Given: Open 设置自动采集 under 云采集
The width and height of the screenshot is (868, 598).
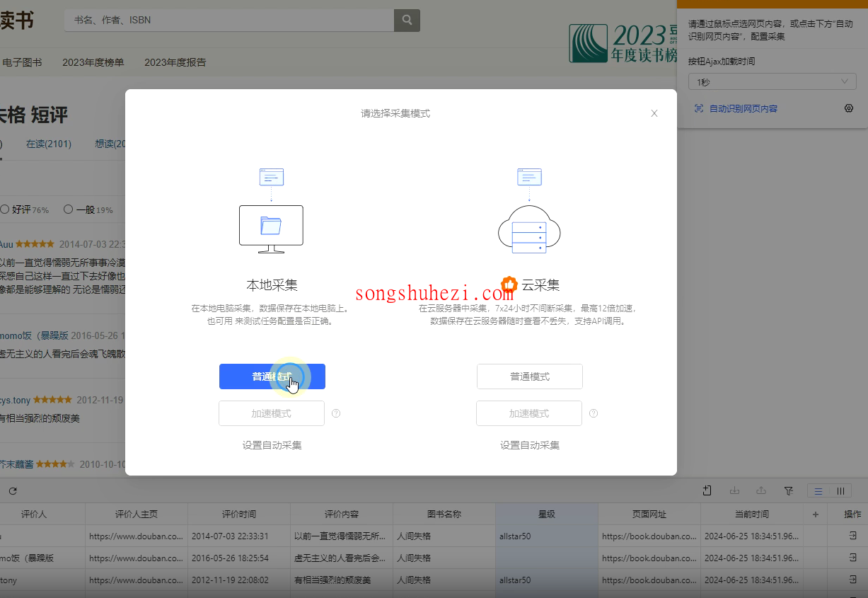Looking at the screenshot, I should point(530,445).
